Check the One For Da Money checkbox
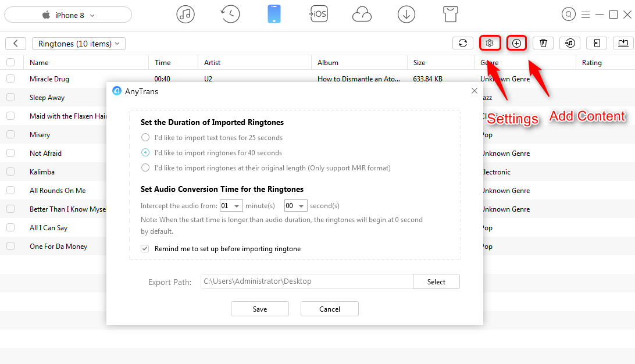Viewport: 635px width, 364px height. tap(10, 246)
